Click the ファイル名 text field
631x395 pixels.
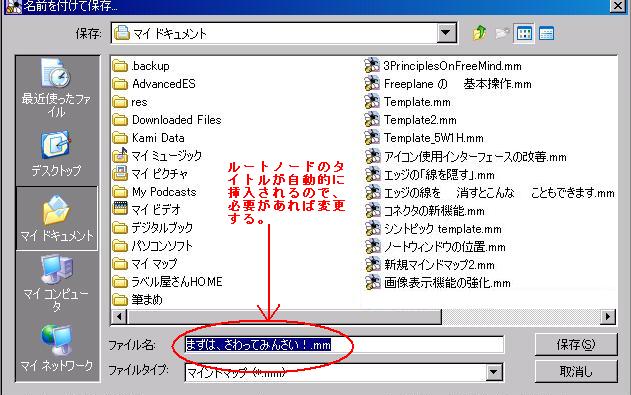point(344,345)
